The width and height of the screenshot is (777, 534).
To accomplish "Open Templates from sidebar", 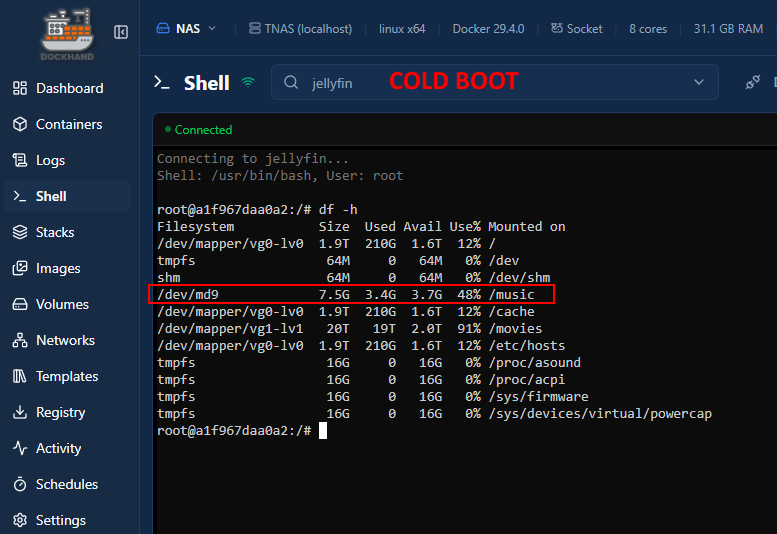I will 67,376.
